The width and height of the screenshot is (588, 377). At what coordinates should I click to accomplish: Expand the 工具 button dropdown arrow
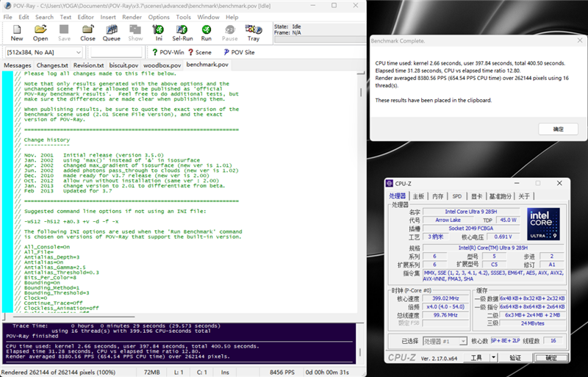pos(493,358)
